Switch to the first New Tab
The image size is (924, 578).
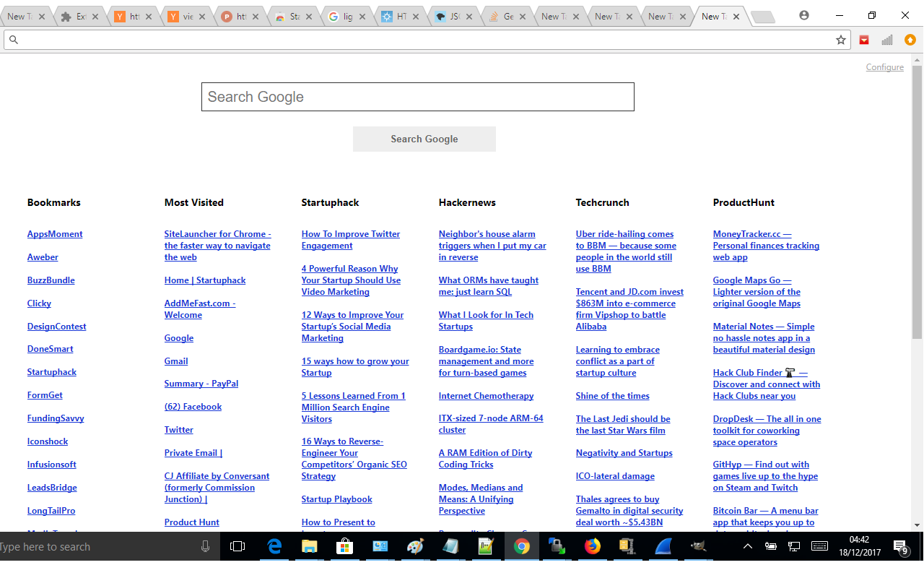pyautogui.click(x=22, y=15)
